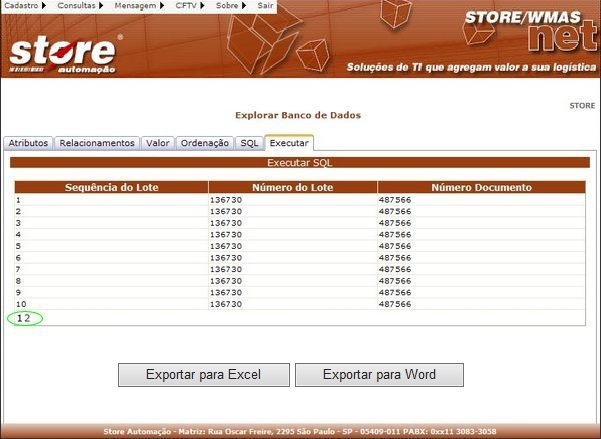The width and height of the screenshot is (601, 439).
Task: Expand the Cadastro menu
Action: click(x=24, y=6)
